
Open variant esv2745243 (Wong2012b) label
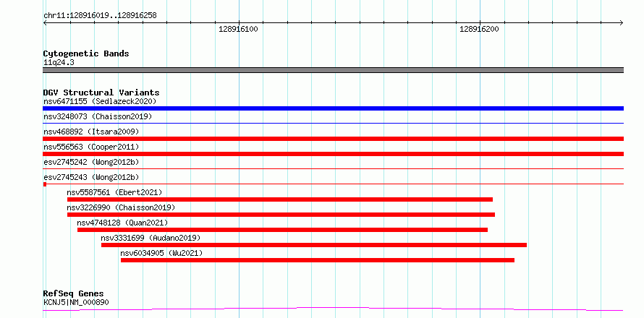point(91,177)
